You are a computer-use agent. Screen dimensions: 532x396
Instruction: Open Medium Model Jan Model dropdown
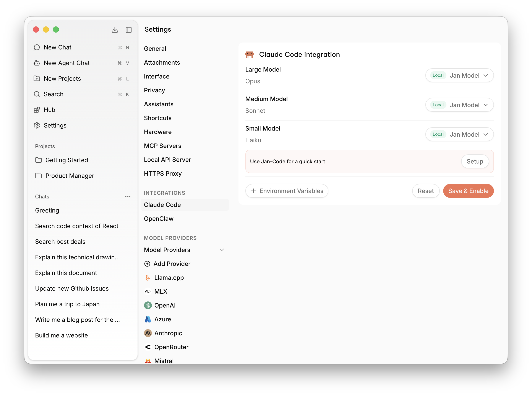coord(459,105)
